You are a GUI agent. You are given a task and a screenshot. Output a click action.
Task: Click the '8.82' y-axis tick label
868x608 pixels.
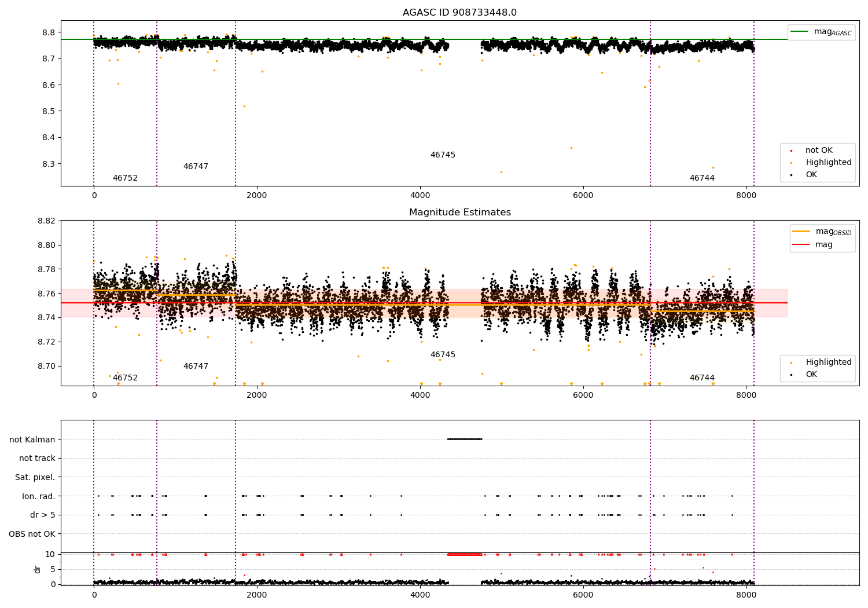click(x=47, y=221)
